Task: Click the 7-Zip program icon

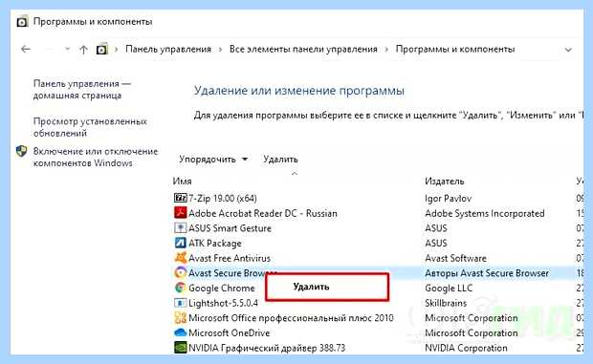Action: point(181,198)
